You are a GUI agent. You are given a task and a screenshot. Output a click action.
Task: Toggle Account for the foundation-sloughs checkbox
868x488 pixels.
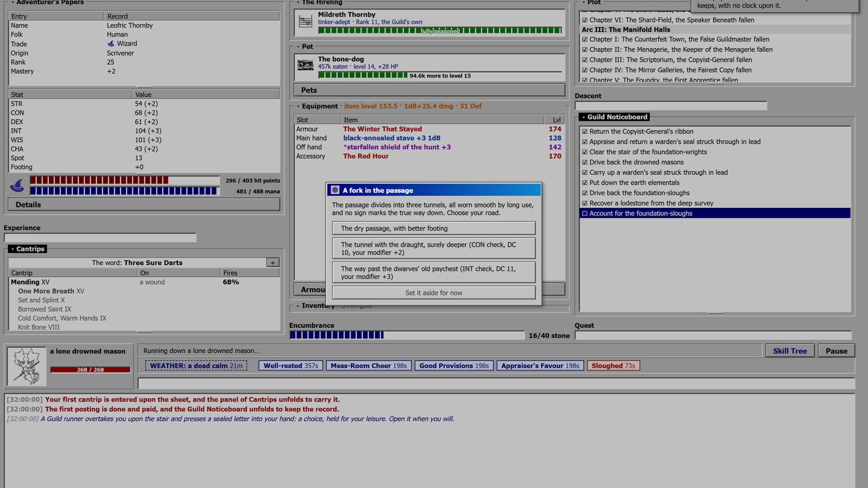[x=585, y=213]
